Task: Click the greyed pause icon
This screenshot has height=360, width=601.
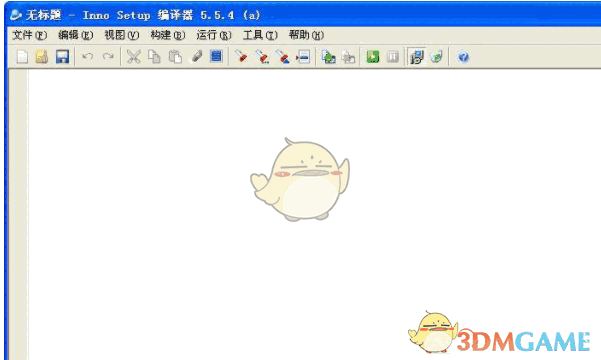Action: 392,57
